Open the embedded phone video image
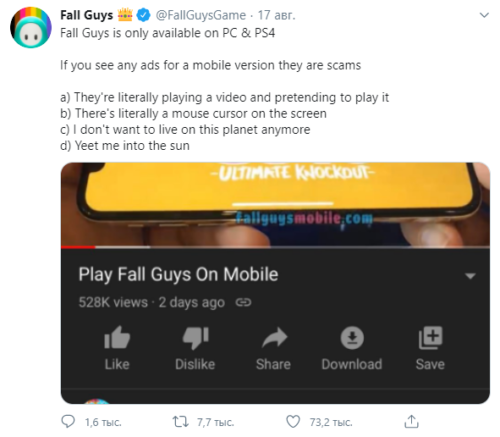 (275, 204)
